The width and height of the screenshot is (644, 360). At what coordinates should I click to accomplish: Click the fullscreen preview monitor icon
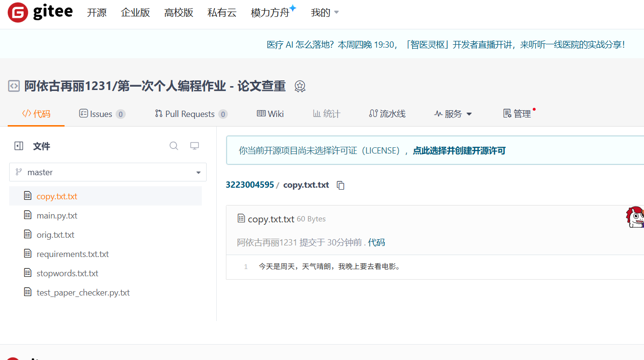[x=194, y=145]
